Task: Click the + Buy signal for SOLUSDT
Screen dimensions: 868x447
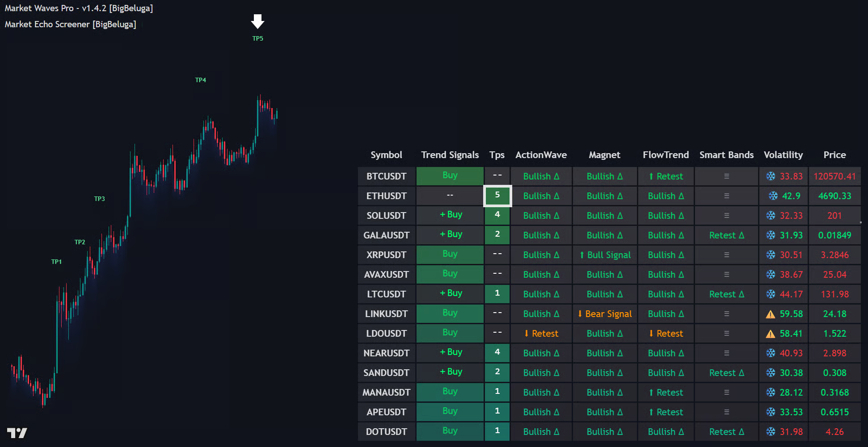Action: click(x=451, y=215)
